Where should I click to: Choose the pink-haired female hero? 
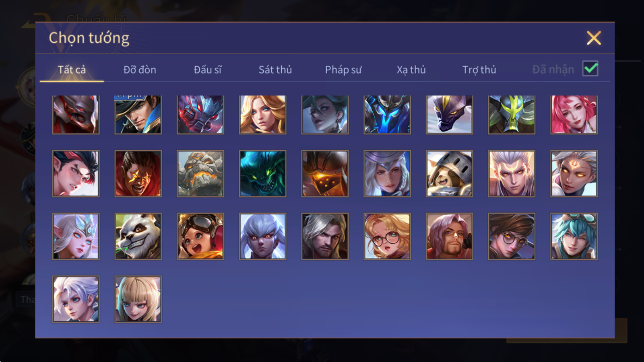(574, 115)
